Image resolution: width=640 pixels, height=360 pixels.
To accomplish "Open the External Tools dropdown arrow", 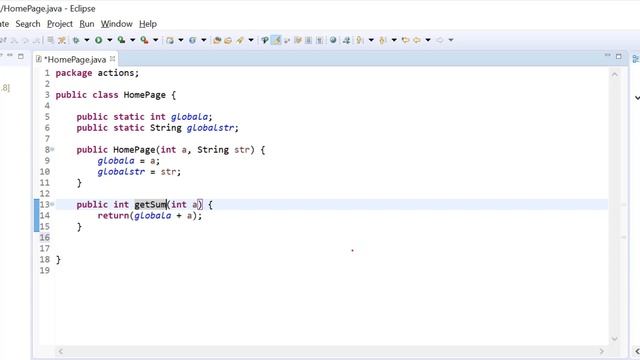I will coord(156,40).
